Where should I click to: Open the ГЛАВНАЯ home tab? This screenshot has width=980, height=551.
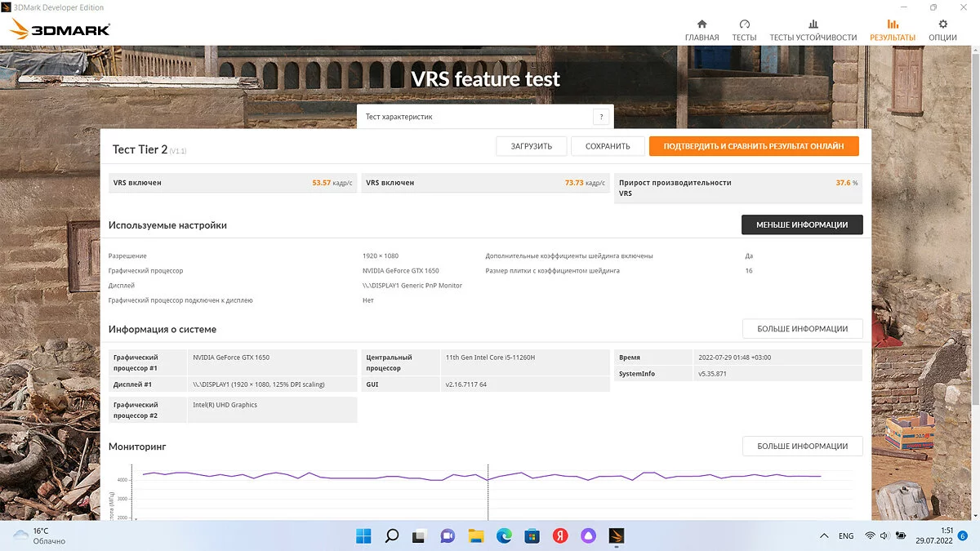point(702,30)
